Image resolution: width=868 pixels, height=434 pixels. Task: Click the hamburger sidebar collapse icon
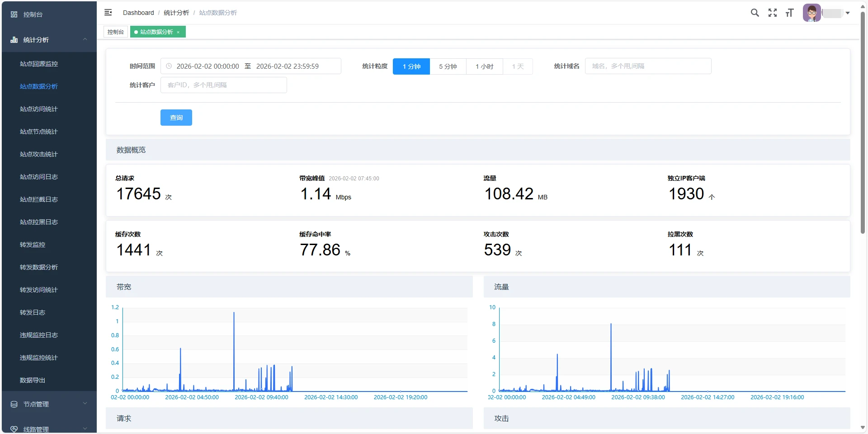[x=108, y=13]
